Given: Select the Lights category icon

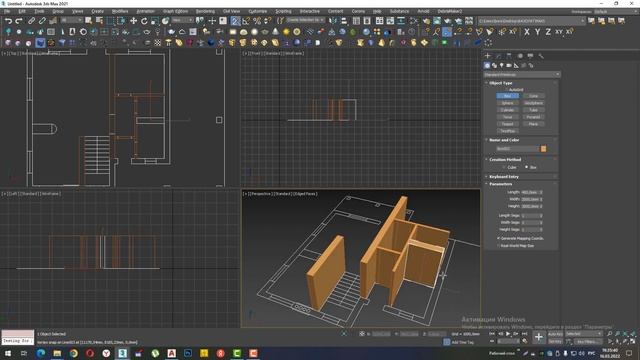Looking at the screenshot, I should pos(502,65).
